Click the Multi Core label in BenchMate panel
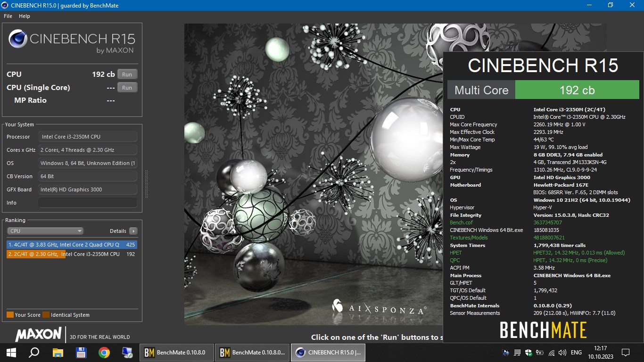Image resolution: width=644 pixels, height=362 pixels. coord(481,90)
